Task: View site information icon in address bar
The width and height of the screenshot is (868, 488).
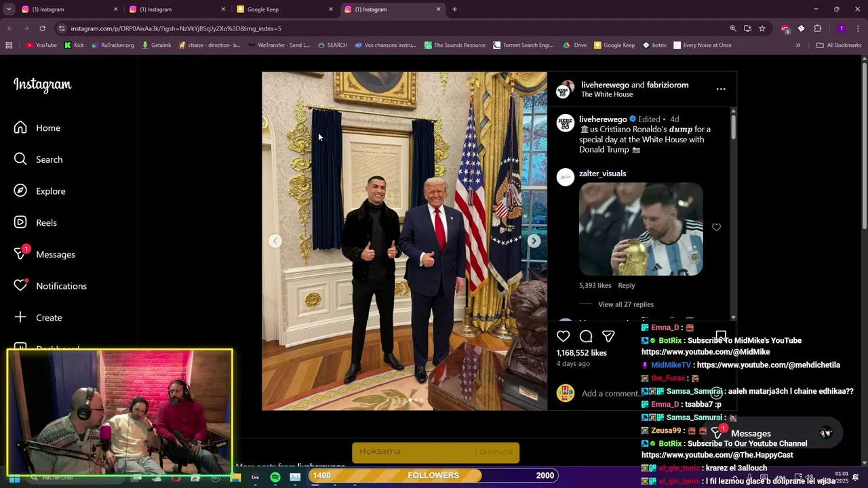Action: click(62, 28)
